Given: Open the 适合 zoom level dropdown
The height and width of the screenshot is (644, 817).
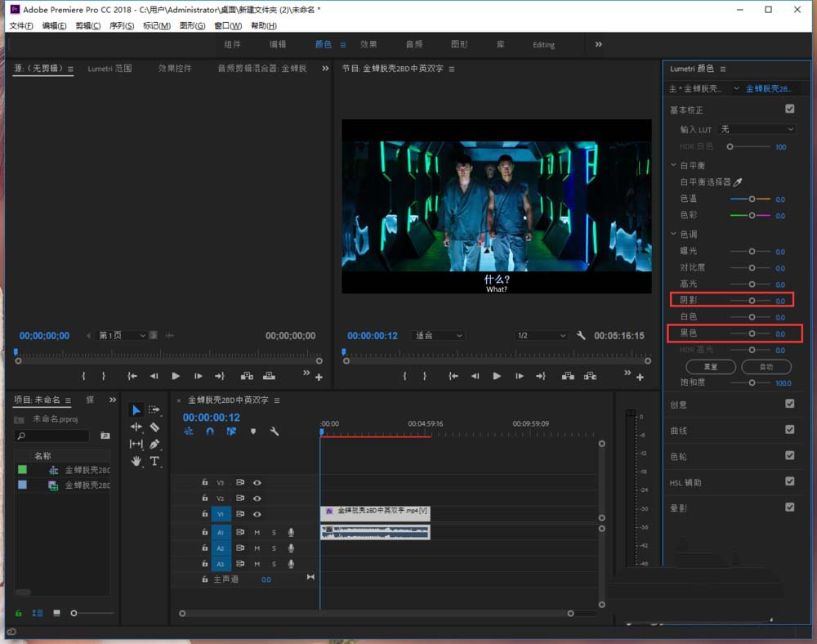Looking at the screenshot, I should 438,336.
